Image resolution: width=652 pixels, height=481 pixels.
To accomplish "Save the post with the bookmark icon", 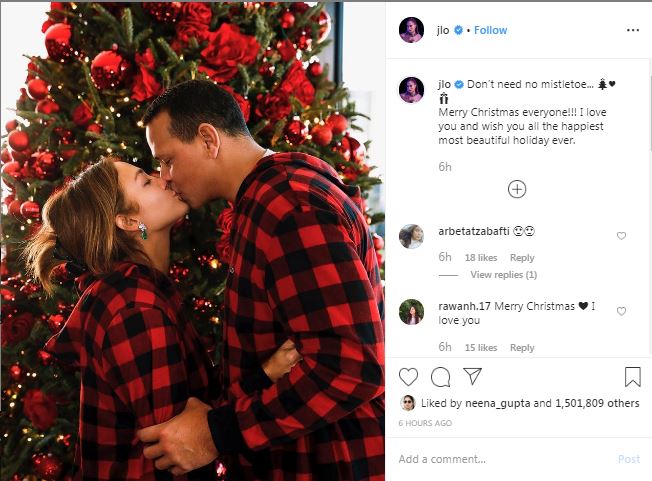I will pyautogui.click(x=632, y=377).
